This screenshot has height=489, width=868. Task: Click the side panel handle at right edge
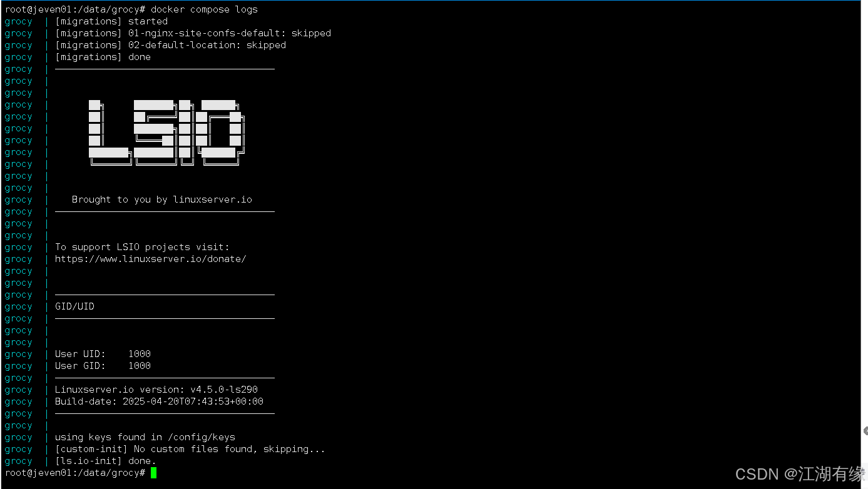[865, 431]
